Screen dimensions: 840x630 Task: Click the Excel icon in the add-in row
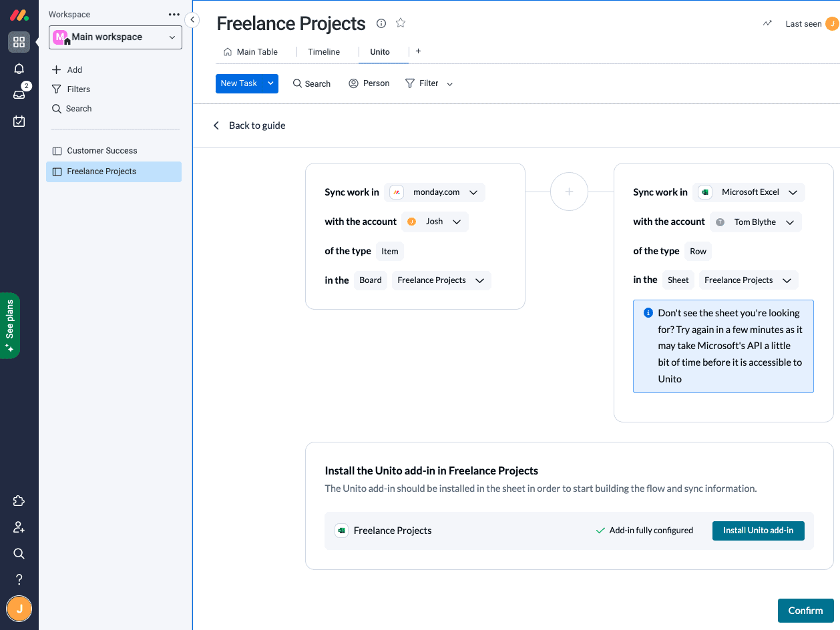click(x=341, y=531)
